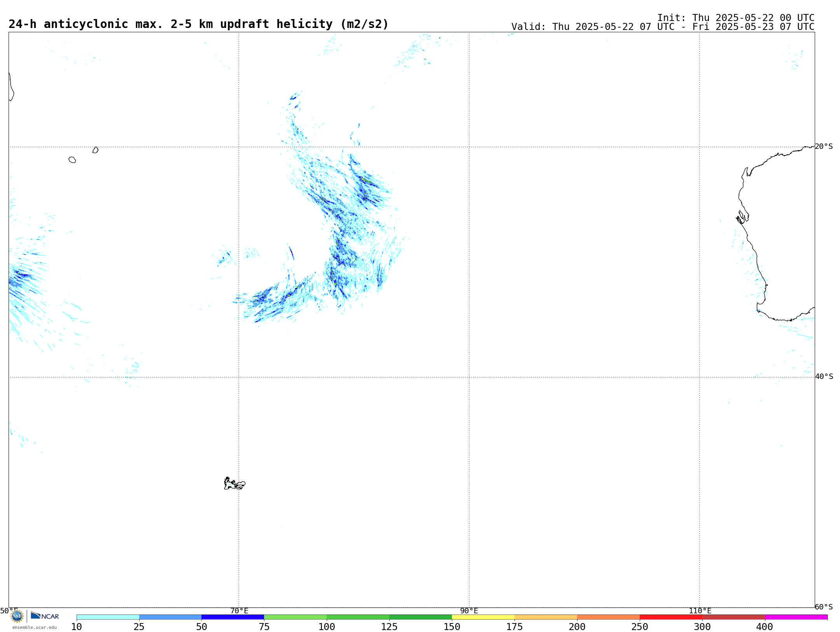The height and width of the screenshot is (632, 840).
Task: Click the Valid time range text
Action: tap(663, 27)
